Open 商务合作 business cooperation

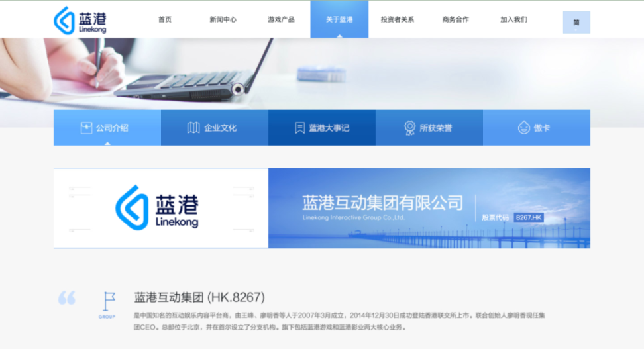455,19
